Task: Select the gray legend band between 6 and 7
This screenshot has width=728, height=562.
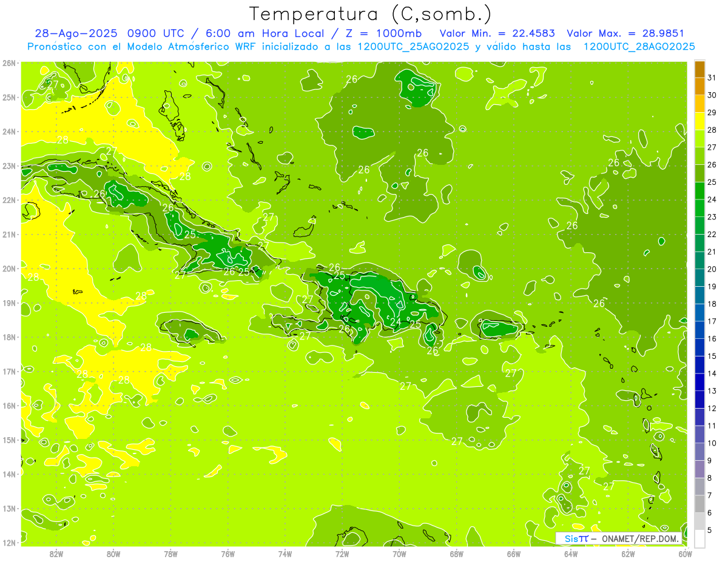Action: [699, 504]
